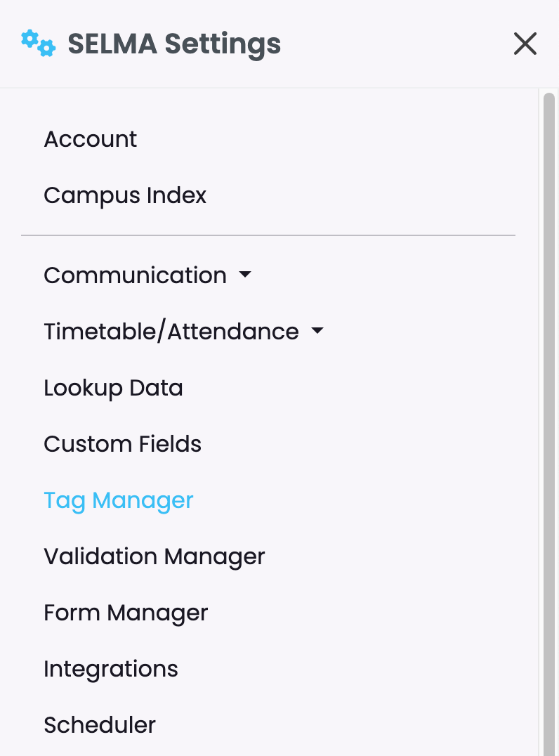Viewport: 559px width, 756px height.
Task: Open the Scheduler settings
Action: point(100,725)
